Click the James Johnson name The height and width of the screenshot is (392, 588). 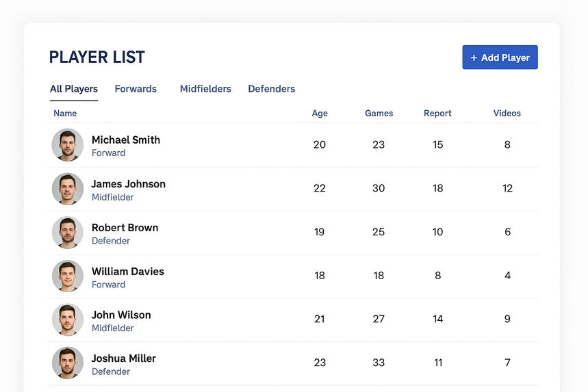click(129, 183)
